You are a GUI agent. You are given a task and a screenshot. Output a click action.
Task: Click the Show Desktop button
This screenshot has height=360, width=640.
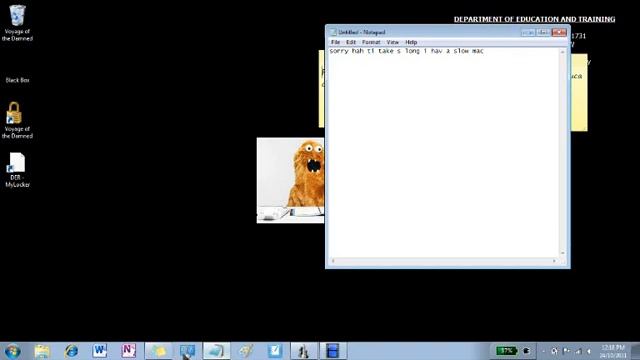point(636,351)
